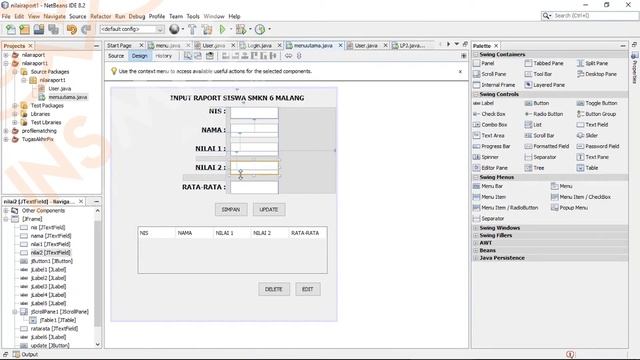Pick the Combo Box component in Palette

(x=490, y=124)
